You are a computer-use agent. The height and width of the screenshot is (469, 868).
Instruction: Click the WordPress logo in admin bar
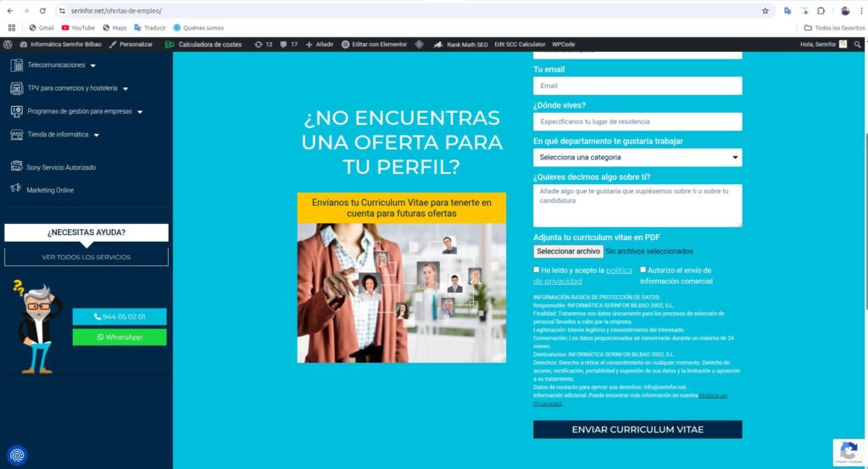click(8, 44)
